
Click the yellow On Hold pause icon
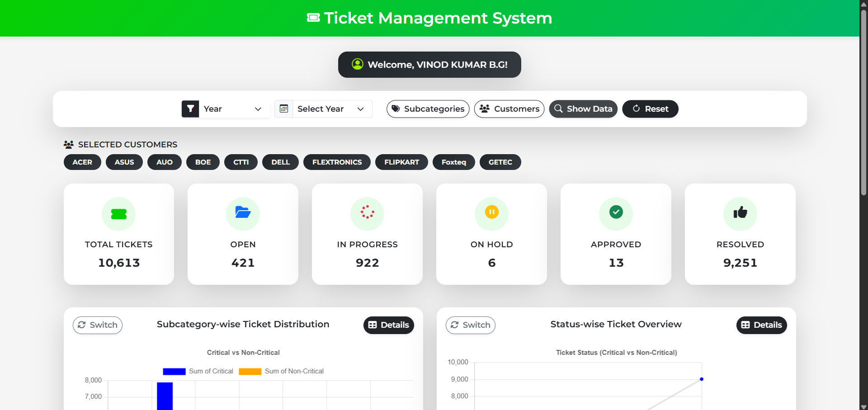(492, 212)
